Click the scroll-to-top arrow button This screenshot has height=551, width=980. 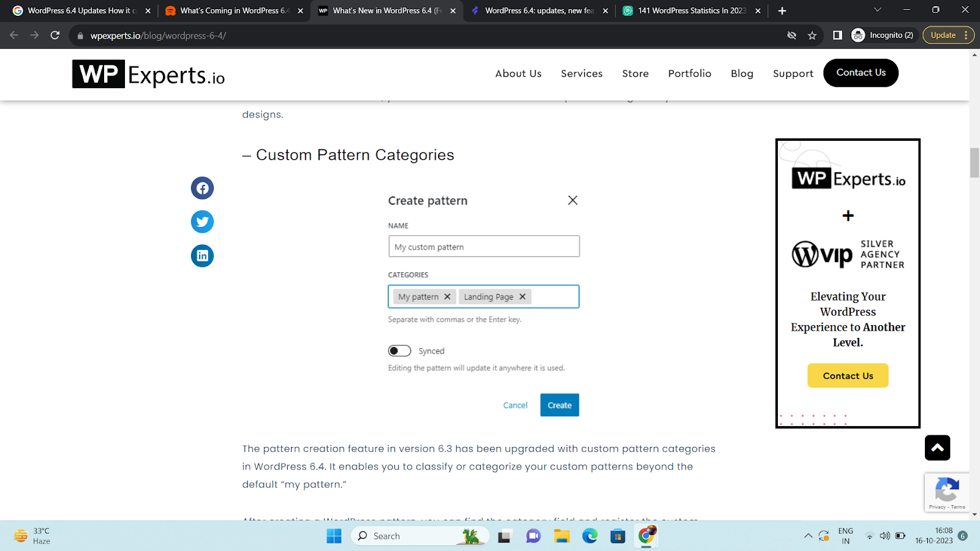[937, 448]
